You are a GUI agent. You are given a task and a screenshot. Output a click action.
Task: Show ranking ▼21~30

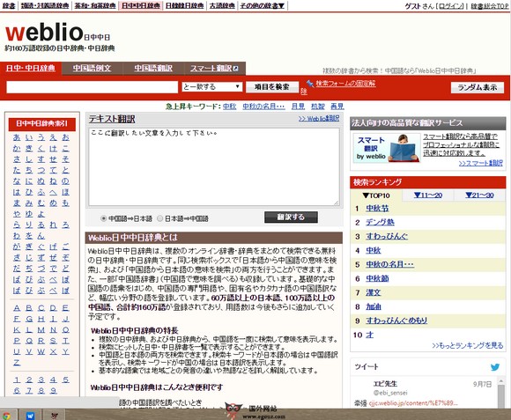pyautogui.click(x=479, y=195)
